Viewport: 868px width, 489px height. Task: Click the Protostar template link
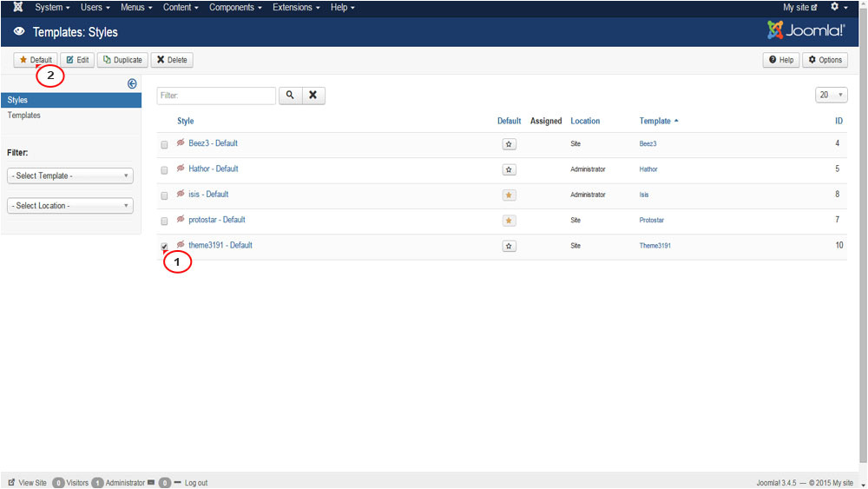(652, 220)
